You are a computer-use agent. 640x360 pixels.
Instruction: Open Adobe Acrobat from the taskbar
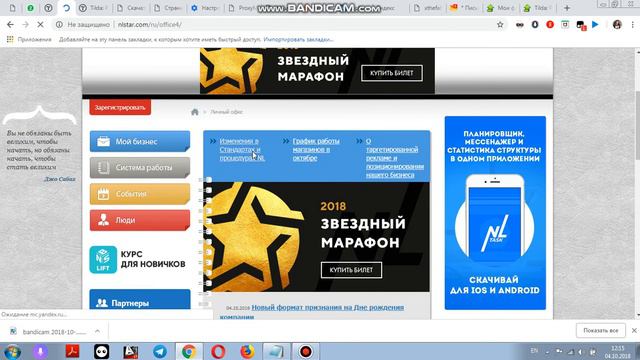pyautogui.click(x=73, y=351)
